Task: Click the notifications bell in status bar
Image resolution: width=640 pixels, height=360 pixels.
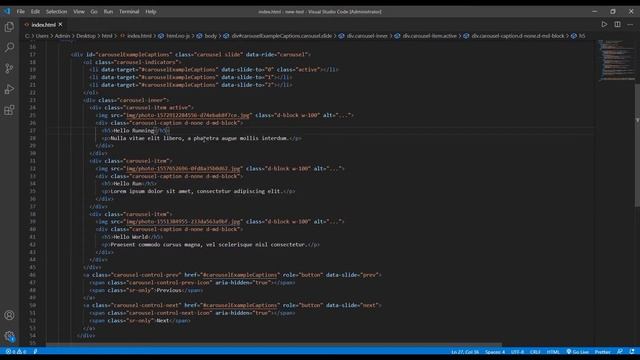Action: coord(632,351)
